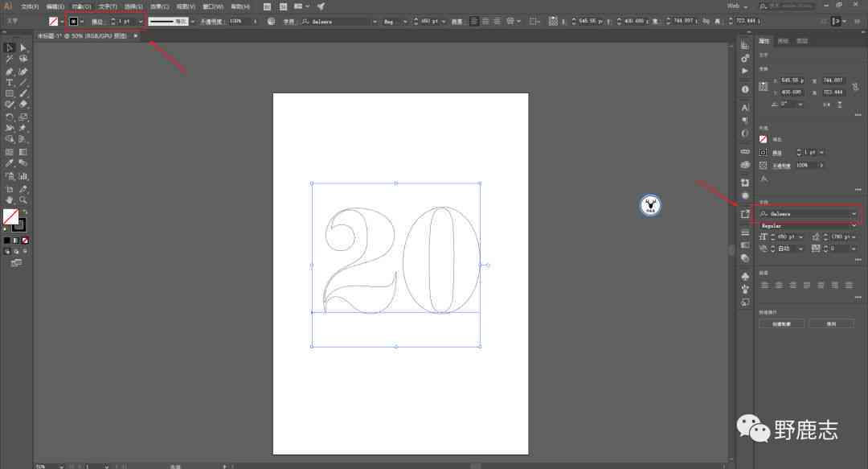Viewport: 868px width, 469px height.
Task: Align paragraph center in control bar
Action: [485, 21]
